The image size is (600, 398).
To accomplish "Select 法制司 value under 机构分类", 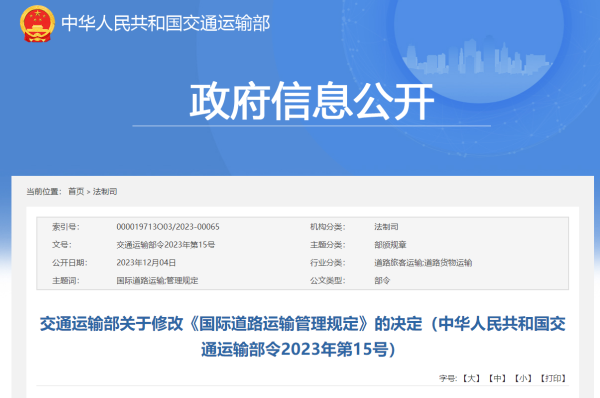I will 386,227.
